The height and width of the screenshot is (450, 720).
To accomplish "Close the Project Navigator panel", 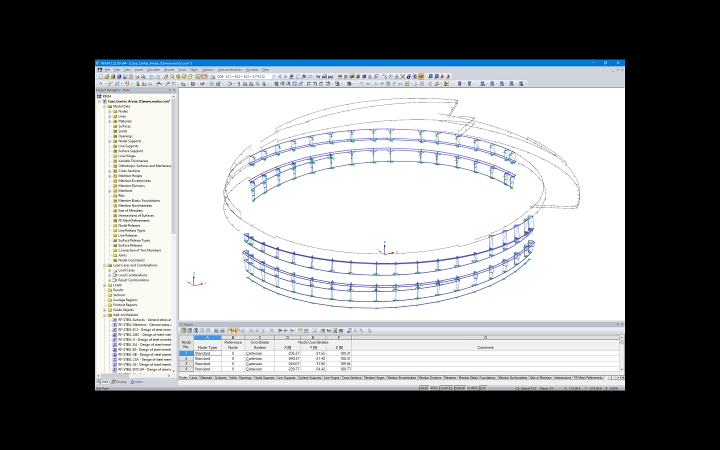I will coord(174,90).
